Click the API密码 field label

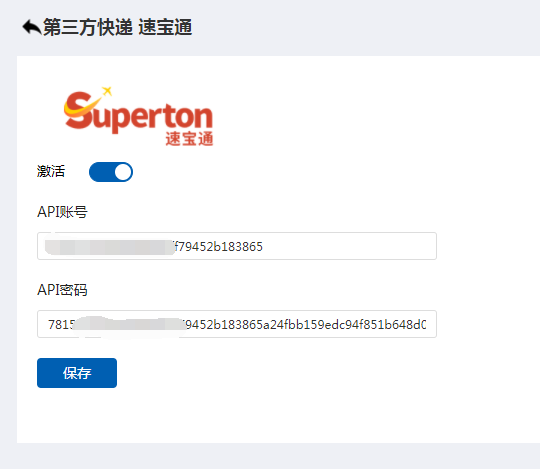pyautogui.click(x=62, y=290)
